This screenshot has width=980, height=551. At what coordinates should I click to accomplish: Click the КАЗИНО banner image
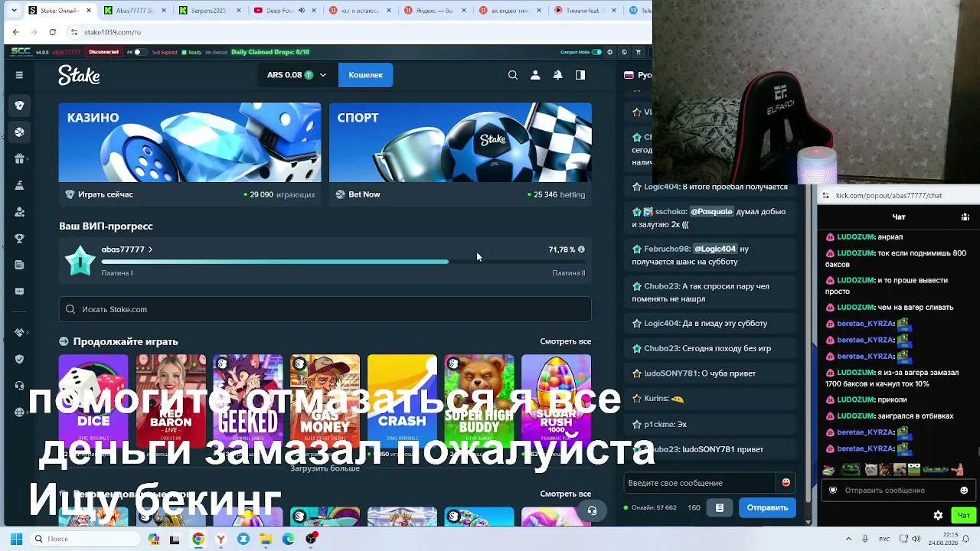tap(190, 142)
